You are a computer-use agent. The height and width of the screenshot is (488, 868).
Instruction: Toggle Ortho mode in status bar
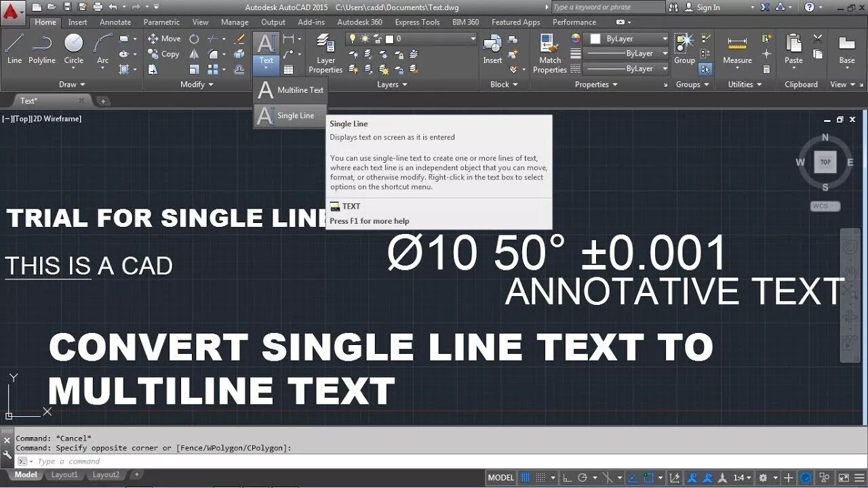pos(567,478)
